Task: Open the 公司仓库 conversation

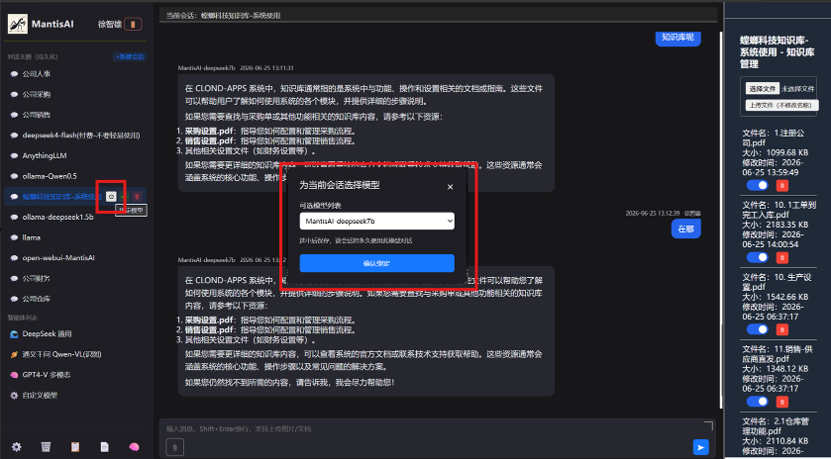Action: (x=76, y=298)
